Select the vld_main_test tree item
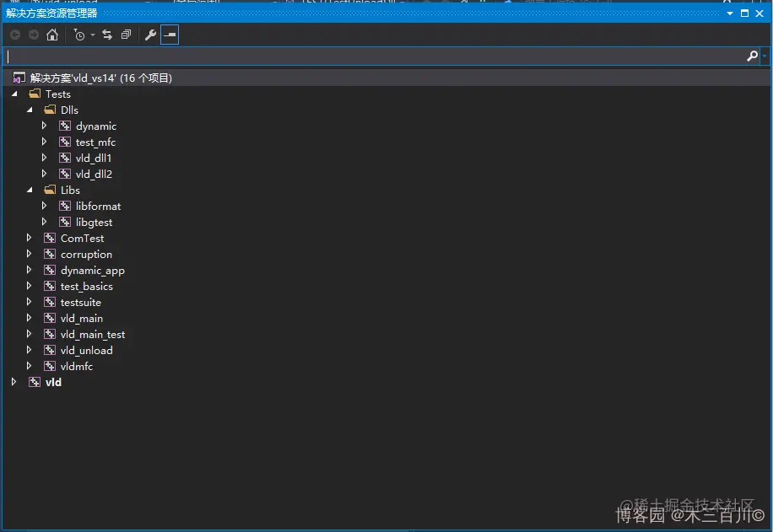This screenshot has width=773, height=532. click(x=93, y=335)
